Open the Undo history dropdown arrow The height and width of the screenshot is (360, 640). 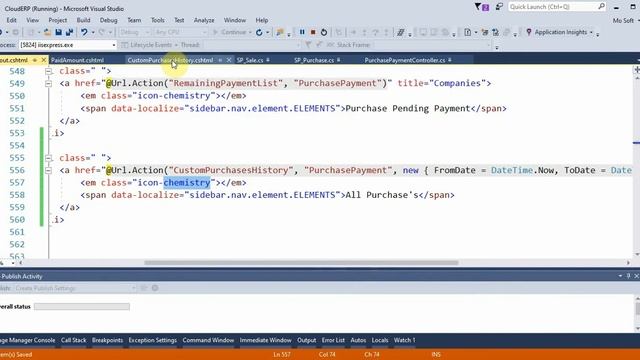click(93, 32)
